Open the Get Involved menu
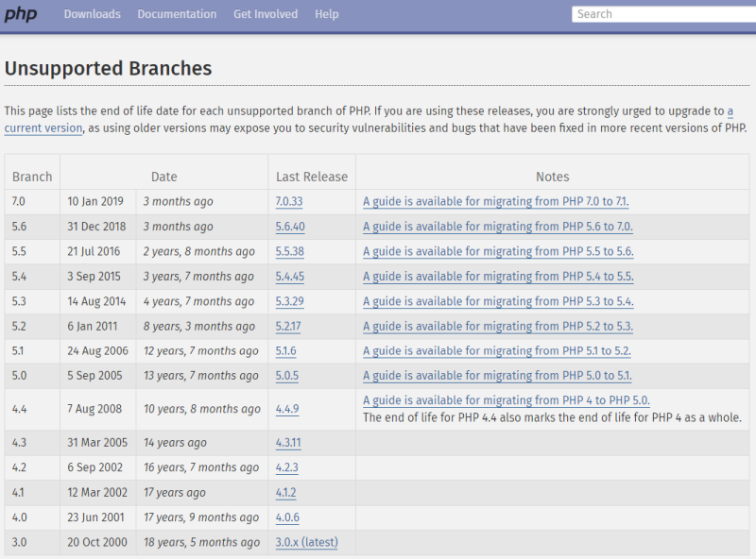Image resolution: width=756 pixels, height=559 pixels. (266, 14)
